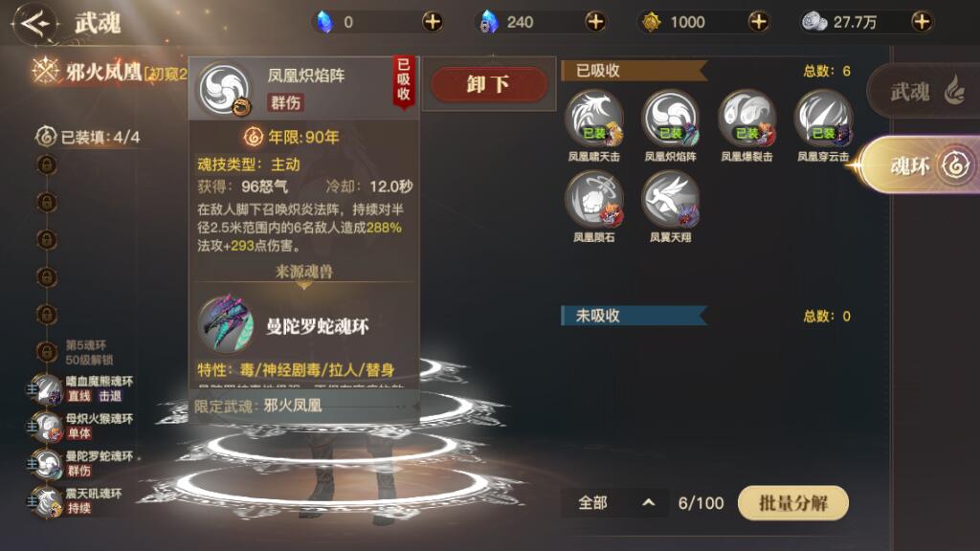Select the 凤凰炽焰阵 absorbed ring icon
The height and width of the screenshot is (551, 980).
[670, 119]
